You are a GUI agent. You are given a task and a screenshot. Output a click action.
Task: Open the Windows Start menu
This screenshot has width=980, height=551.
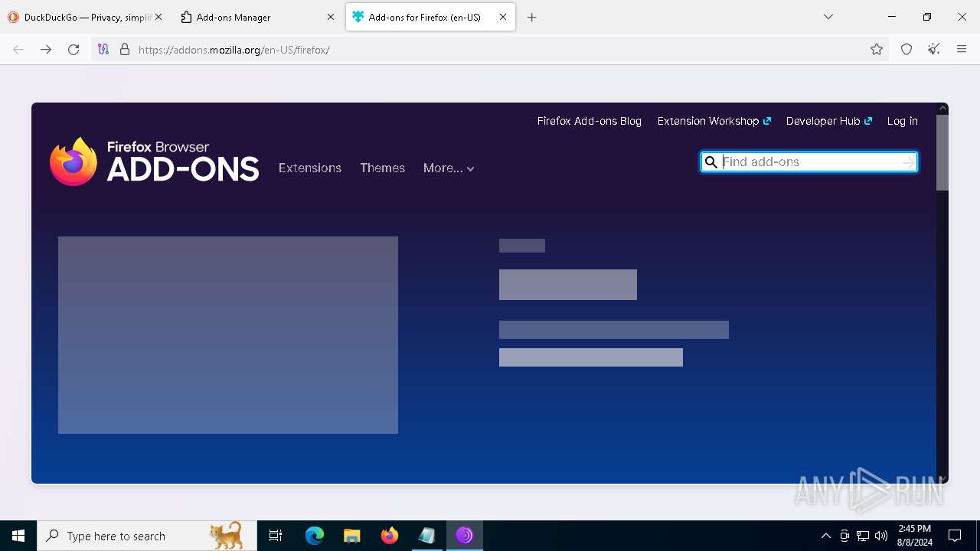18,536
